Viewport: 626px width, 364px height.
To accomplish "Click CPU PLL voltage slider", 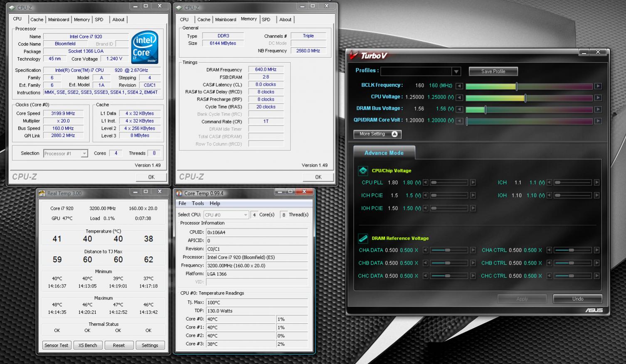I will click(x=449, y=182).
